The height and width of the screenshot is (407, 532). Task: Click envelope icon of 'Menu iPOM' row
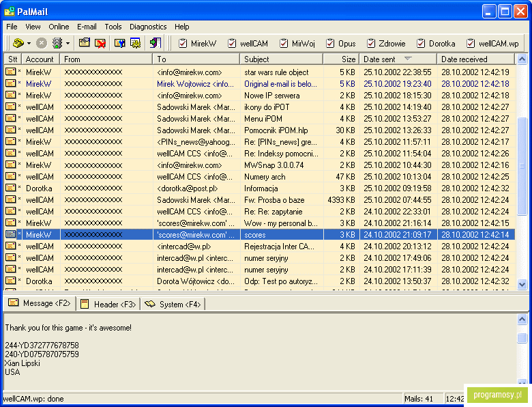point(10,118)
